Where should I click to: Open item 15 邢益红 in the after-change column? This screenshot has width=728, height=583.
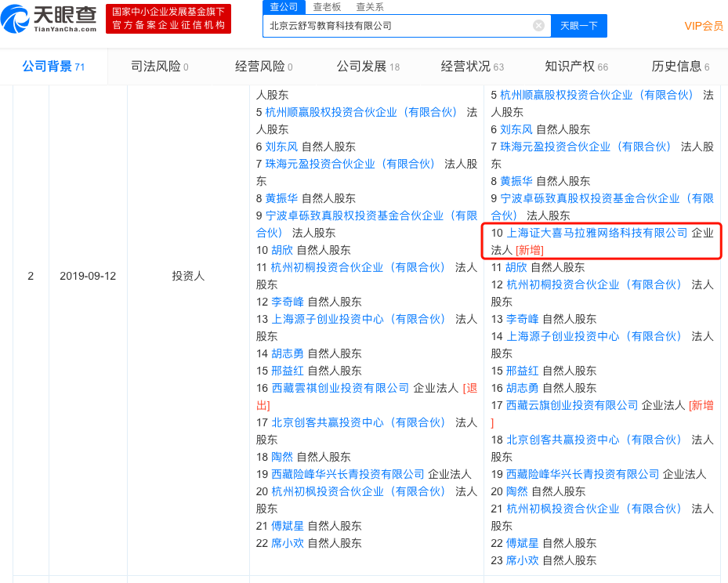[x=523, y=371]
